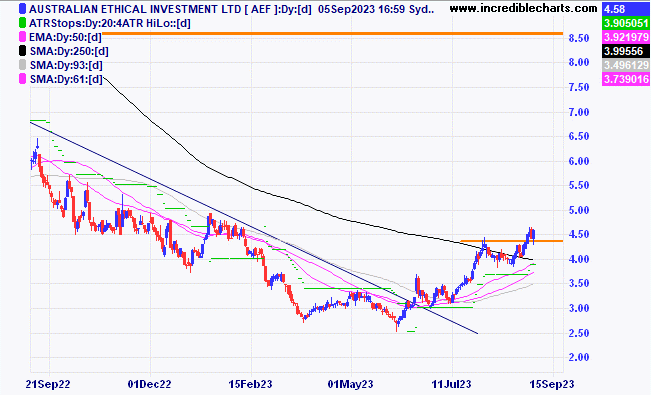Click the 3.99556 SMA 250 value box
651x395 pixels.
tap(625, 51)
